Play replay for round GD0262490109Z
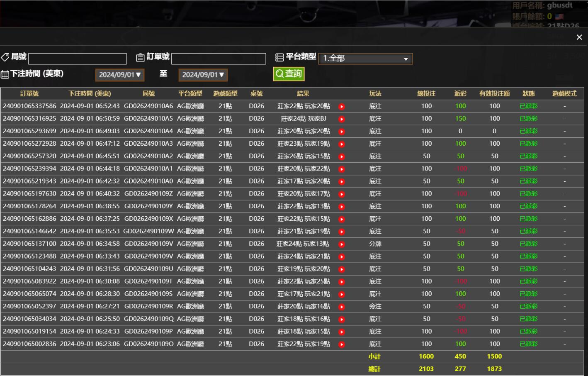Viewport: 588px width, 376px height. 342,194
